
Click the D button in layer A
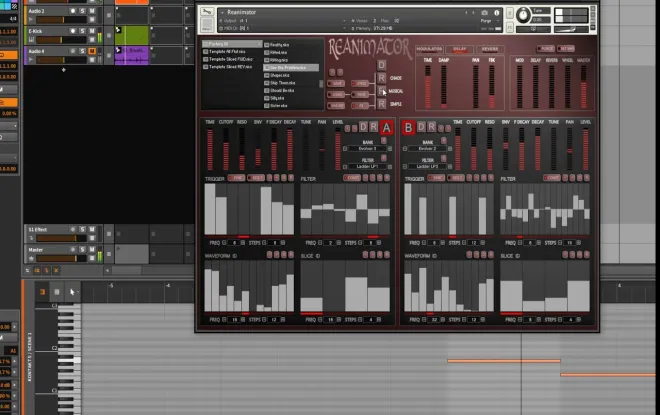(363, 127)
